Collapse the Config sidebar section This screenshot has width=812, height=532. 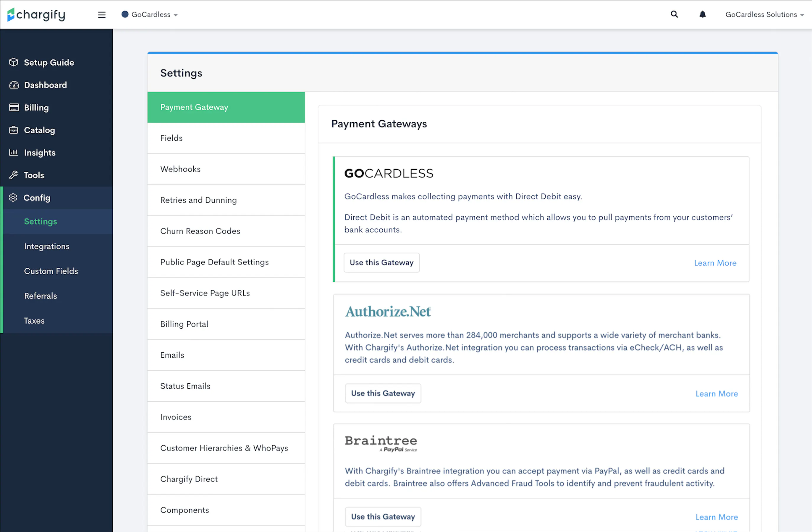coord(37,198)
